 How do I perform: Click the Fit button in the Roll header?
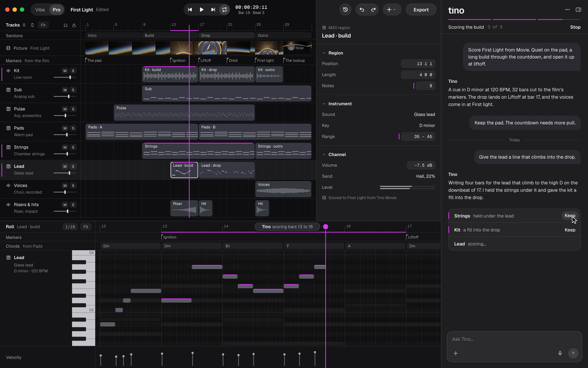[x=86, y=227]
